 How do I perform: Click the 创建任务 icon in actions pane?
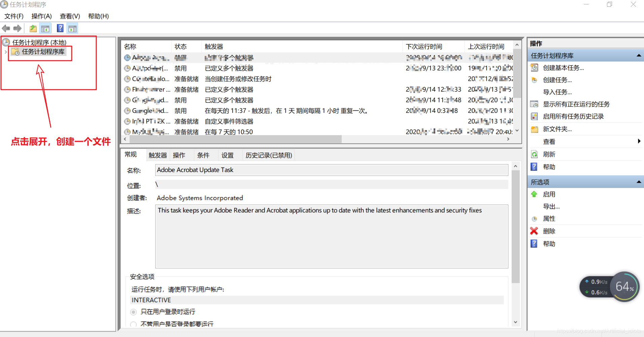[x=534, y=80]
